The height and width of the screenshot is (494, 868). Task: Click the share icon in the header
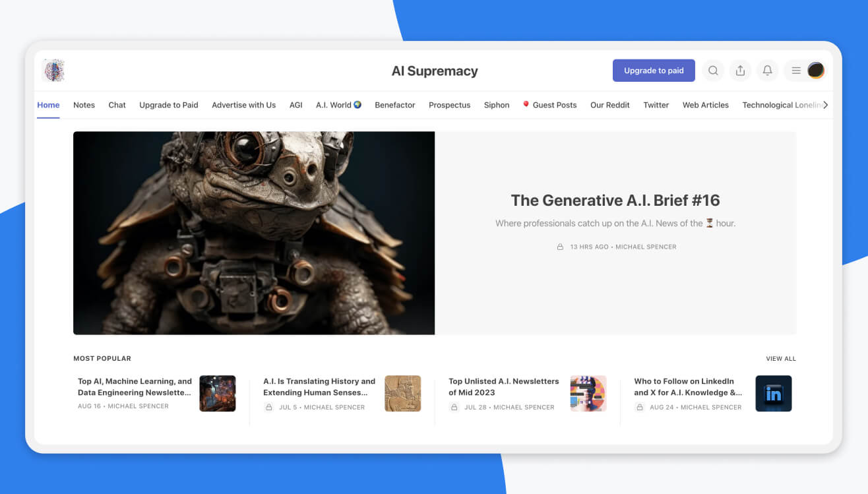(740, 71)
